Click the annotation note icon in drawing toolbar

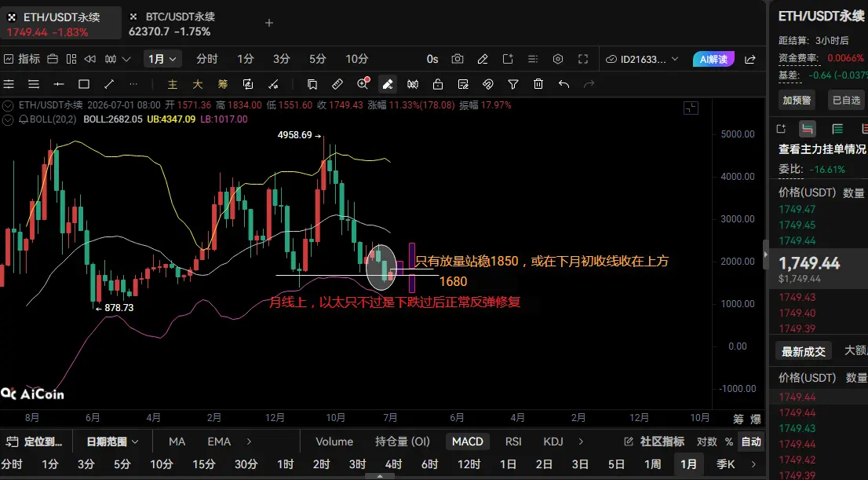click(463, 84)
